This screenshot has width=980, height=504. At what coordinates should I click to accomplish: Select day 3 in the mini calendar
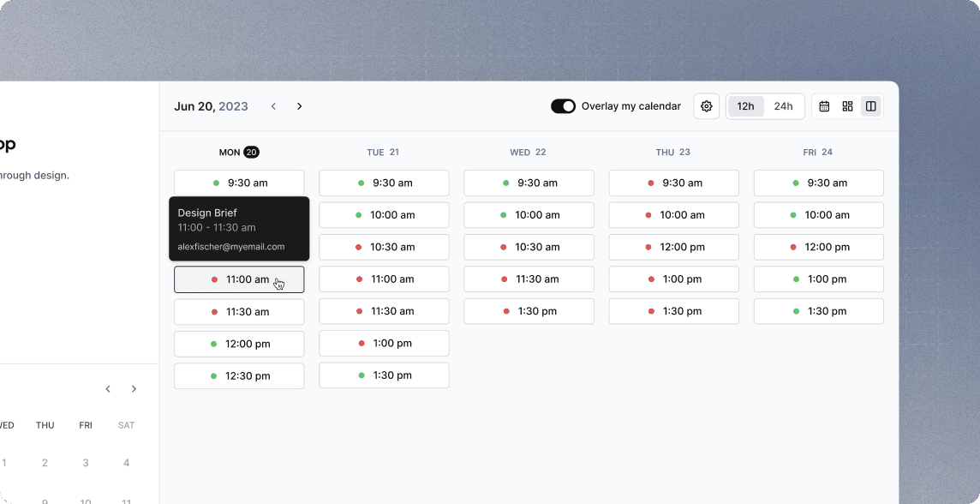pos(86,463)
